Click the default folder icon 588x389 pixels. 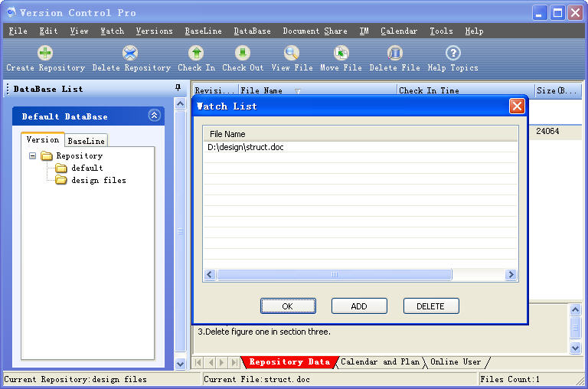coord(61,168)
